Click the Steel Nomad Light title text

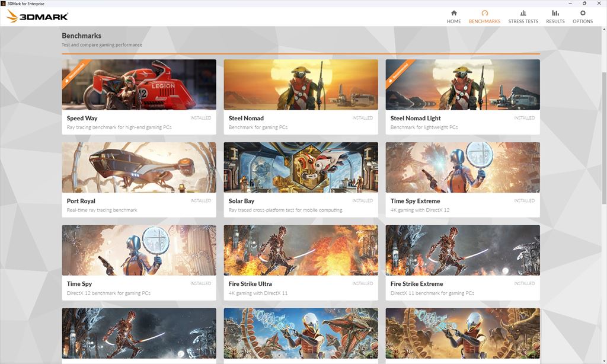point(416,118)
